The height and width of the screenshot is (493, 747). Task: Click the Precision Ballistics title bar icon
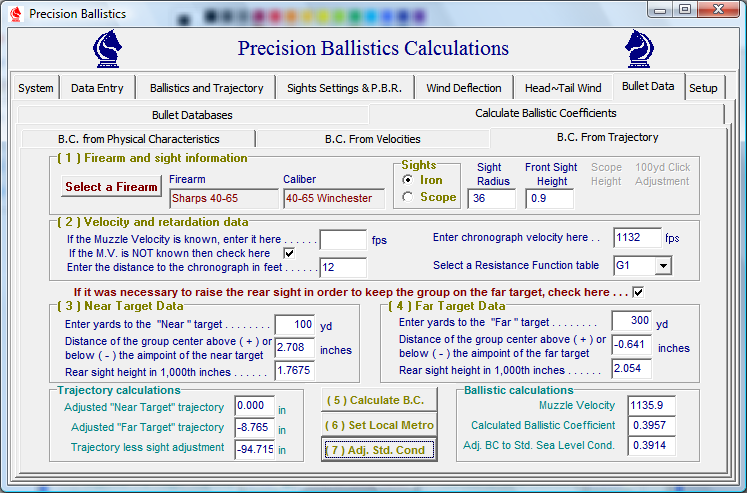pos(15,13)
